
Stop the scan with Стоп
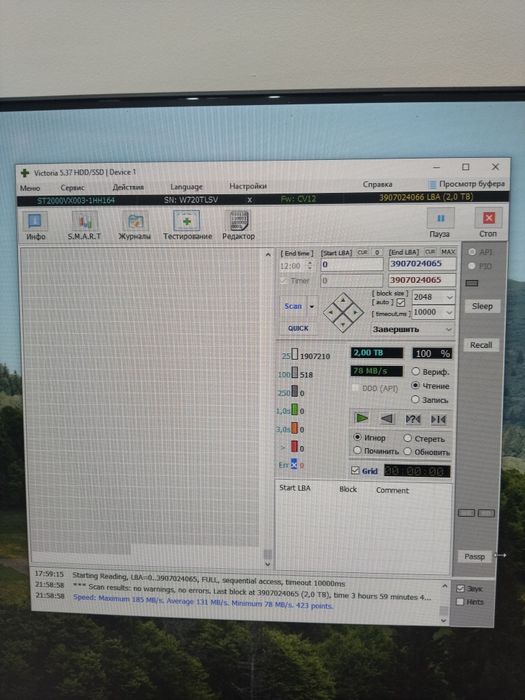click(x=488, y=222)
